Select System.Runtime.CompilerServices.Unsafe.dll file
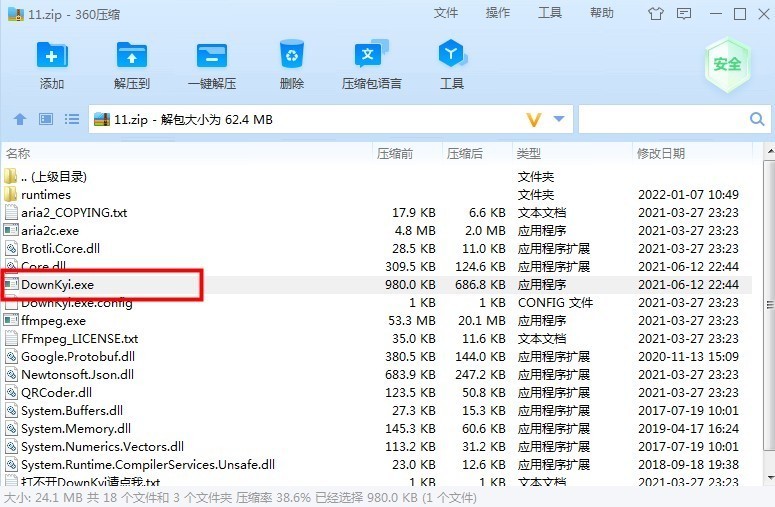Screen dimensions: 775x507 tap(148, 465)
